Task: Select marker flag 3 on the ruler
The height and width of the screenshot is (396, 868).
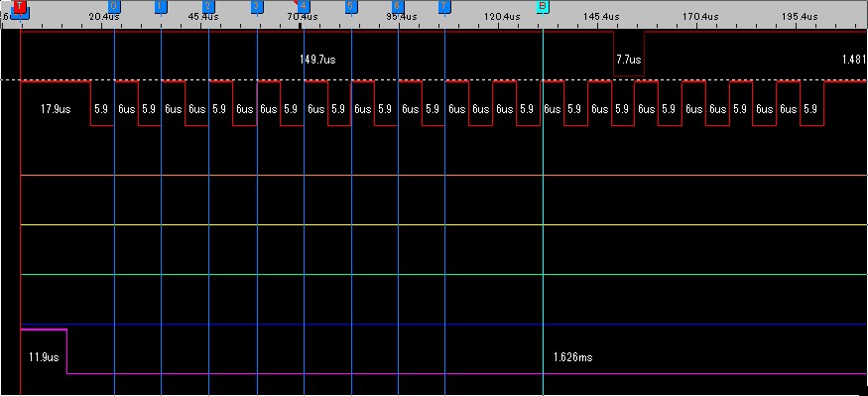Action: pyautogui.click(x=257, y=7)
